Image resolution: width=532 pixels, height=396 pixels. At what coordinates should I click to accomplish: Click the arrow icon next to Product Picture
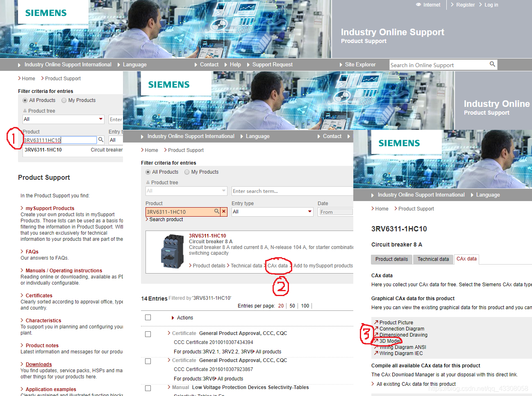376,322
